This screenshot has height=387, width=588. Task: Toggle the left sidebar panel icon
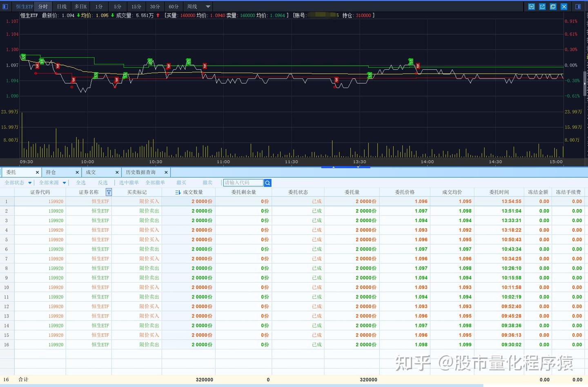click(5, 7)
